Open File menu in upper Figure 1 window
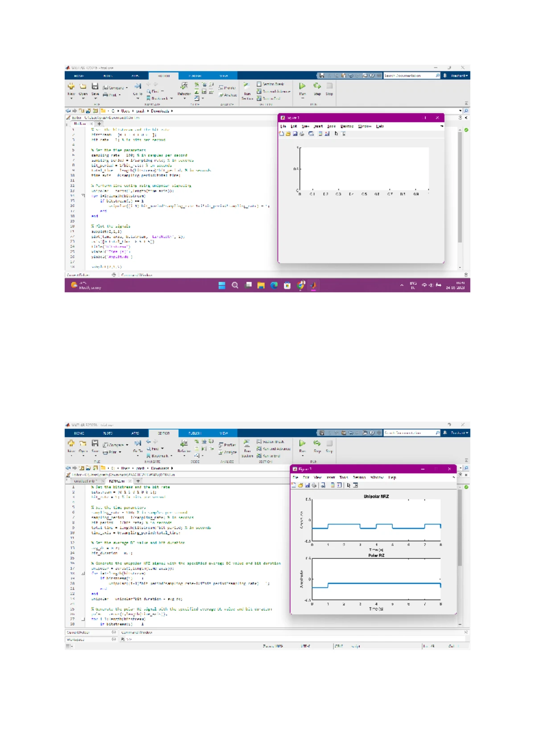Viewport: 535px width, 756px height. (283, 126)
